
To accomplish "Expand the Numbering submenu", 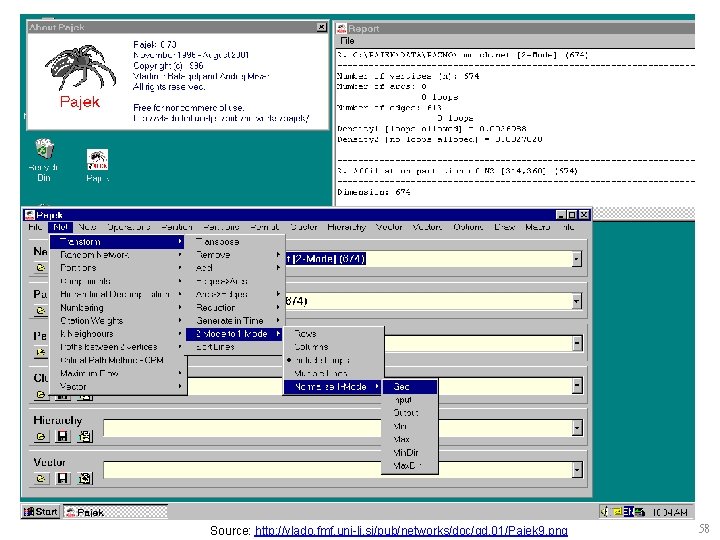I will pyautogui.click(x=118, y=307).
